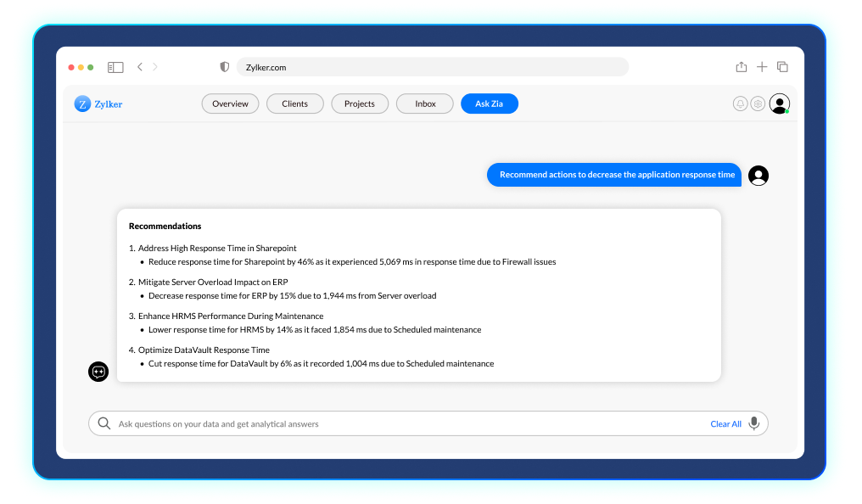Click the profile avatar with online indicator

point(779,103)
